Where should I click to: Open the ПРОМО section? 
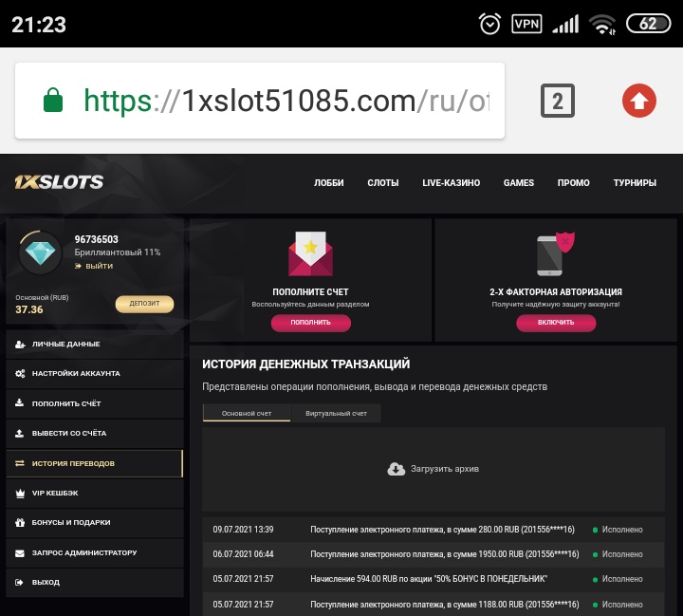tap(573, 182)
